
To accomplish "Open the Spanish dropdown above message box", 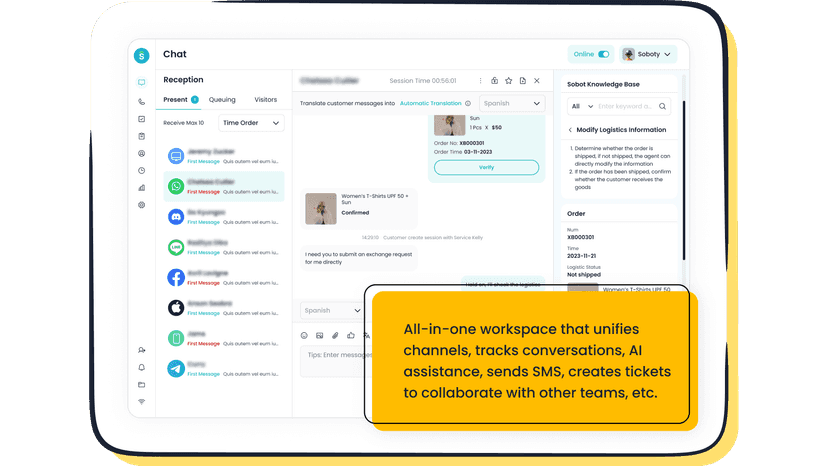I will 332,311.
